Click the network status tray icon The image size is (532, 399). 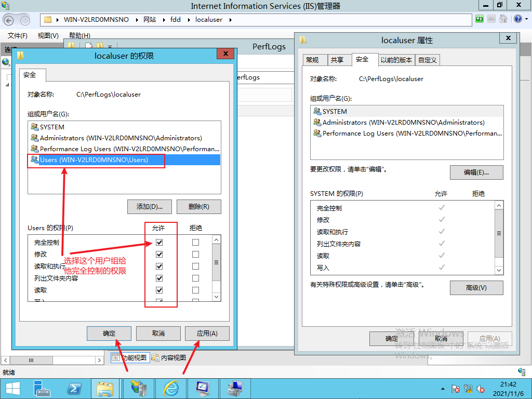[x=468, y=389]
